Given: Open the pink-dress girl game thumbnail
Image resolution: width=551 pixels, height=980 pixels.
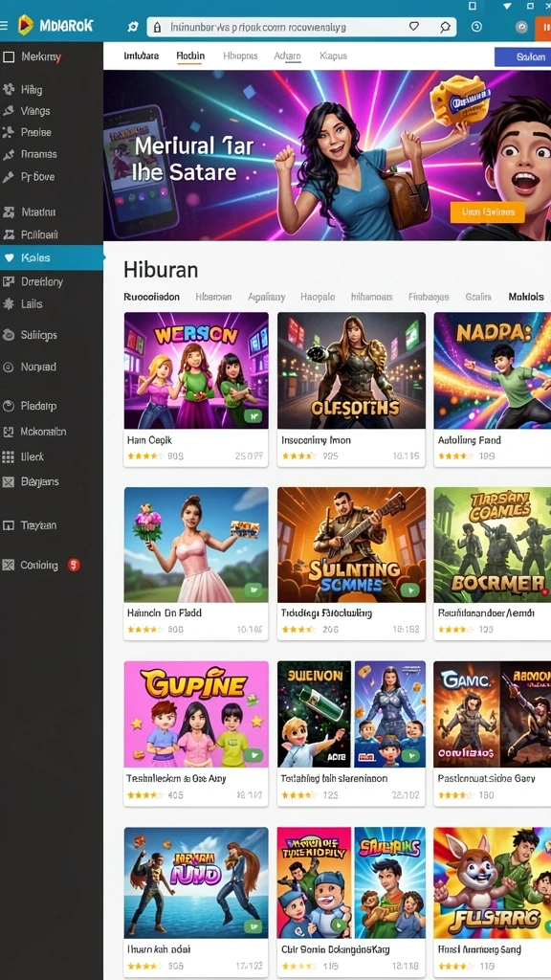Looking at the screenshot, I should (196, 545).
